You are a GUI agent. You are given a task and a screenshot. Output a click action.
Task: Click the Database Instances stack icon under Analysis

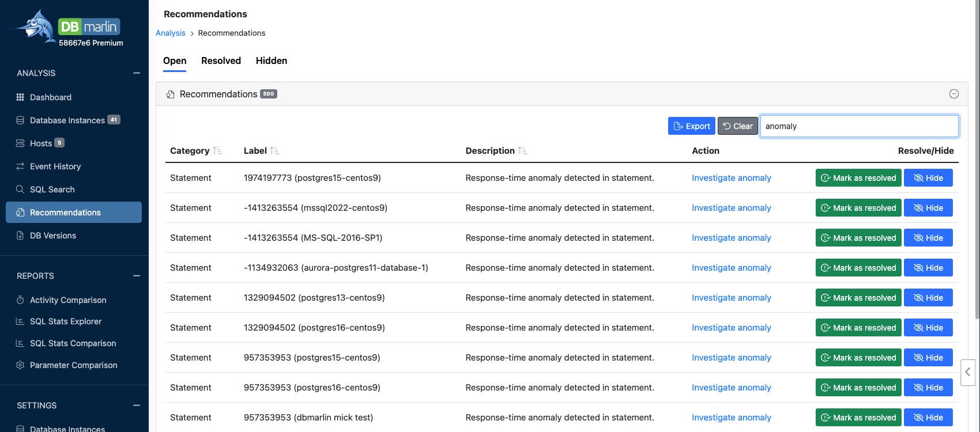click(x=20, y=120)
